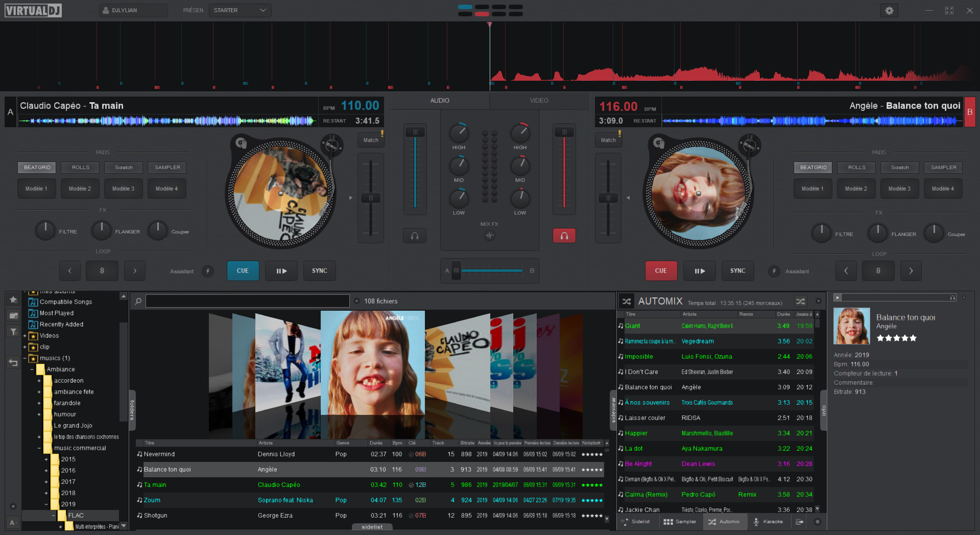
Task: Click deck A play/pause button
Action: pos(281,271)
